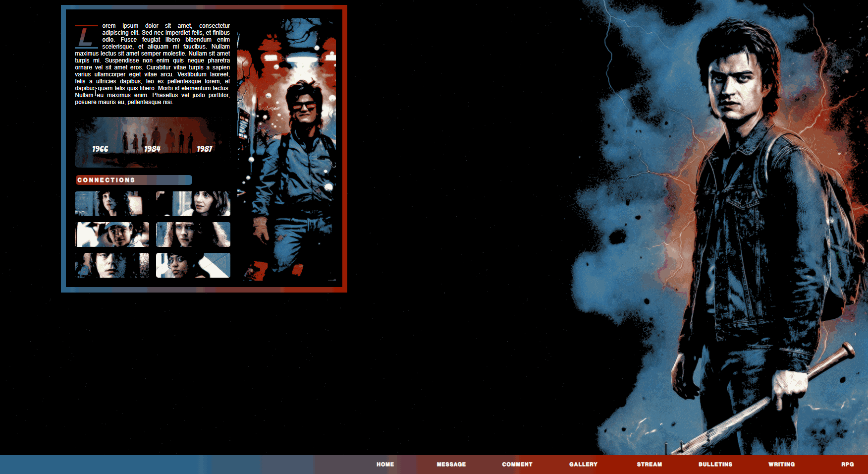This screenshot has width=868, height=474.
Task: Open the top-right connection thumbnail
Action: click(193, 204)
